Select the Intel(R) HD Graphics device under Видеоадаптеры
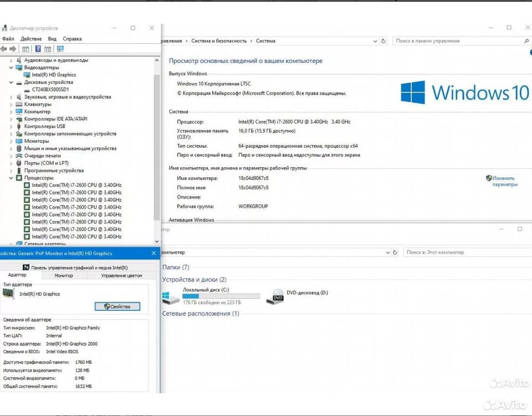Viewport: 532px width, 416px height. tap(54, 75)
